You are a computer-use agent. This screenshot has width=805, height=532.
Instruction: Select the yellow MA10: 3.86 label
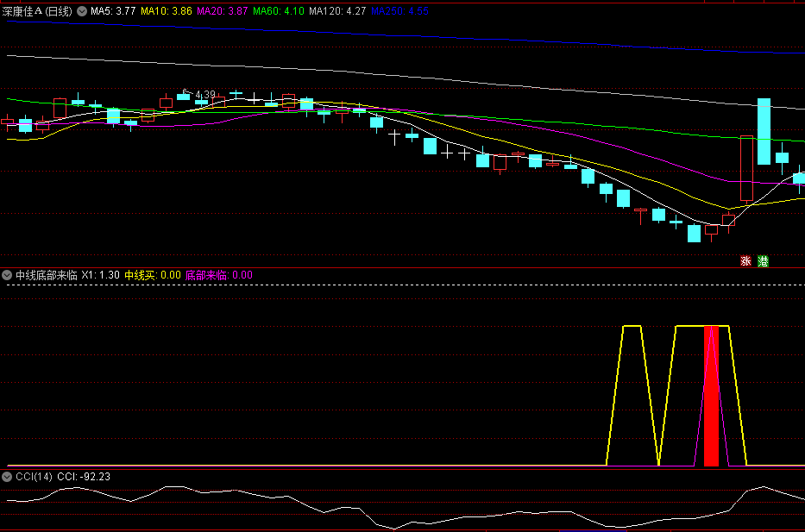pos(167,11)
